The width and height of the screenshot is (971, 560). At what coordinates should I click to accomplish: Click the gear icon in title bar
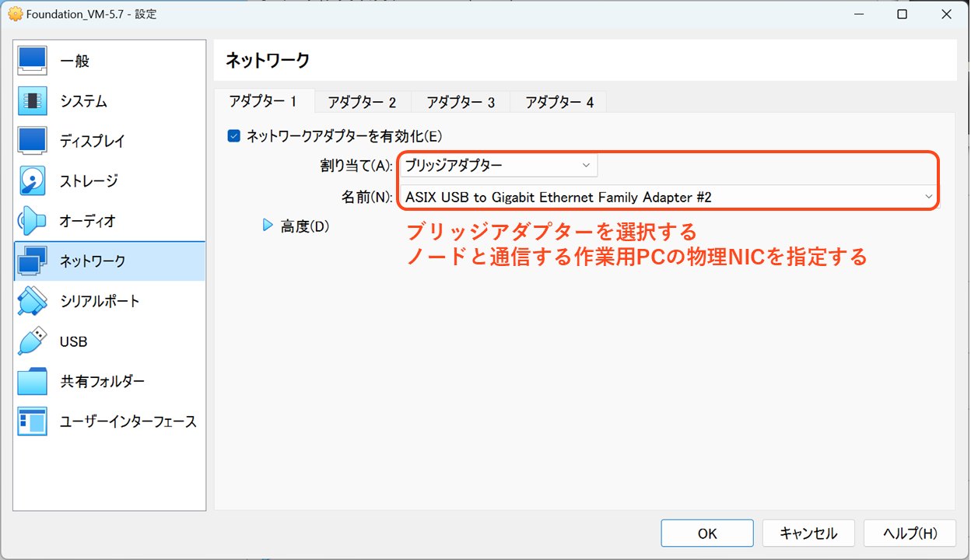14,14
